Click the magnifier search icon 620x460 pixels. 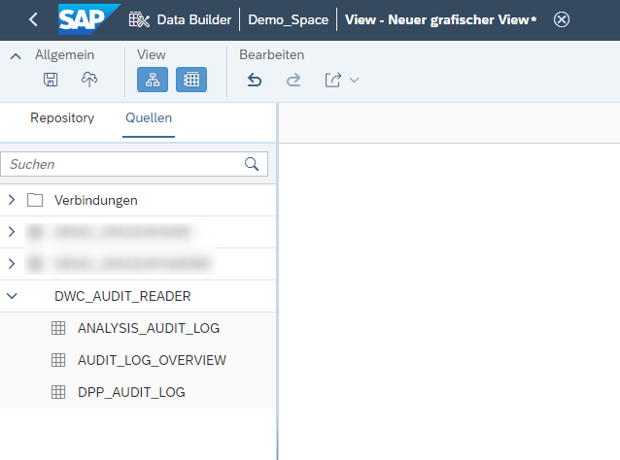[251, 164]
